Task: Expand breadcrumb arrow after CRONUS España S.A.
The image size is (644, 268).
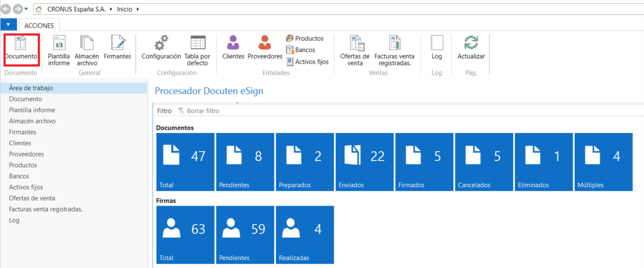Action: [x=111, y=10]
